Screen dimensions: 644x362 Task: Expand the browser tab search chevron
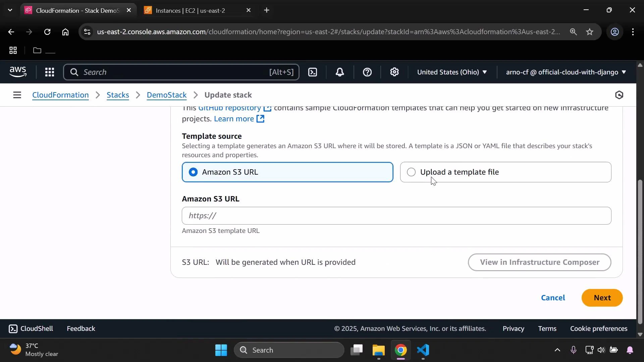10,10
